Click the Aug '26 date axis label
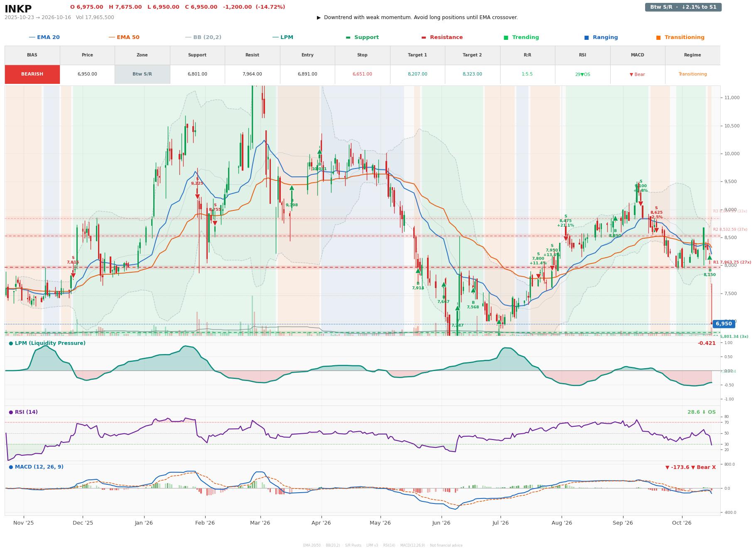This screenshot has height=552, width=756. tap(562, 523)
